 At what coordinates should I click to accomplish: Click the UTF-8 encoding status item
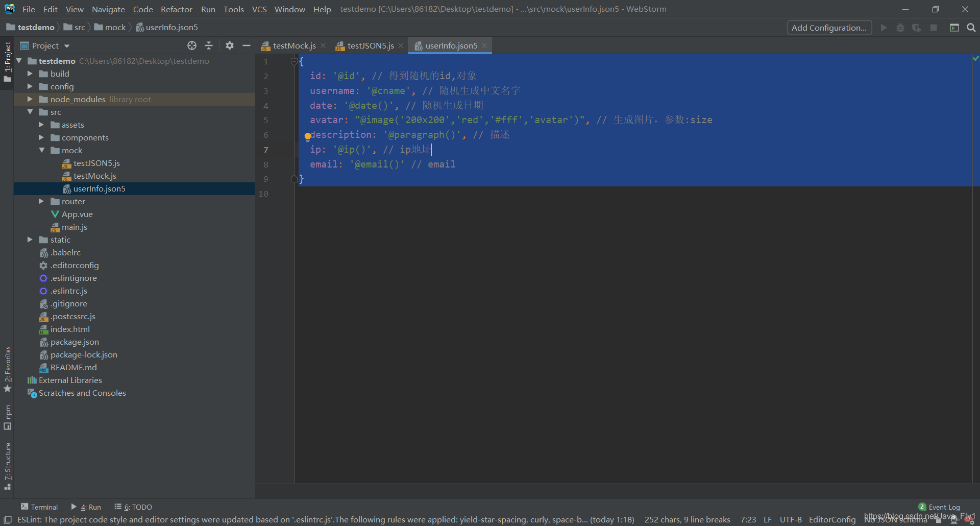tap(791, 519)
